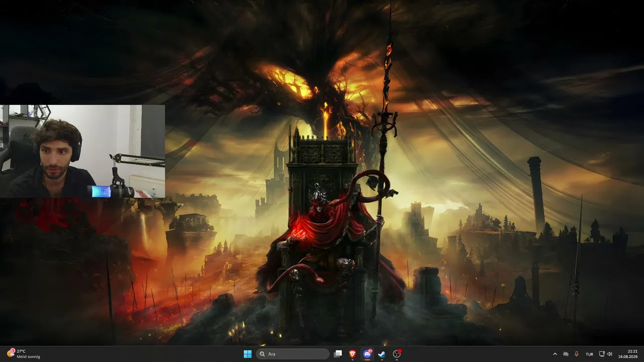Open the TUR input language switcher

589,354
